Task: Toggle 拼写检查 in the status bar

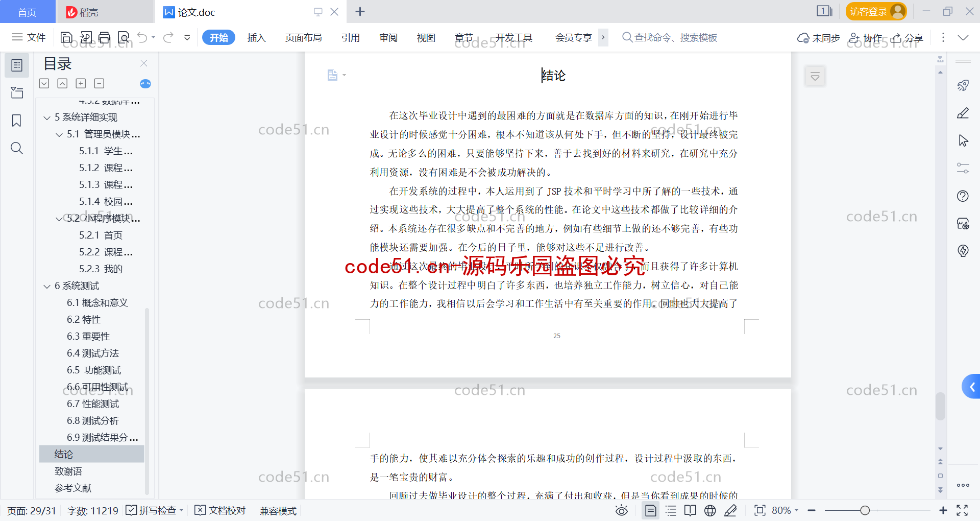Action: [154, 511]
